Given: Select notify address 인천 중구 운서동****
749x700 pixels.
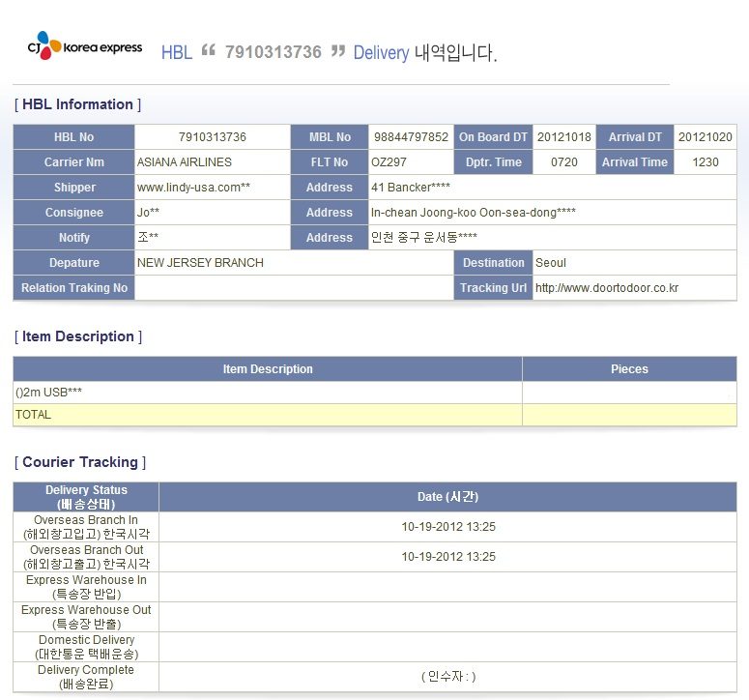Looking at the screenshot, I should pos(424,237).
